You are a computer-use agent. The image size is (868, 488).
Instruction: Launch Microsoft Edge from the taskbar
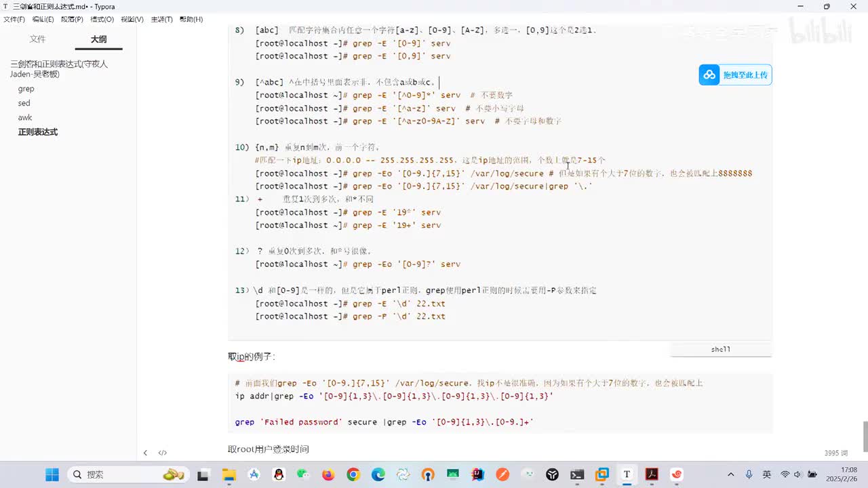[378, 474]
